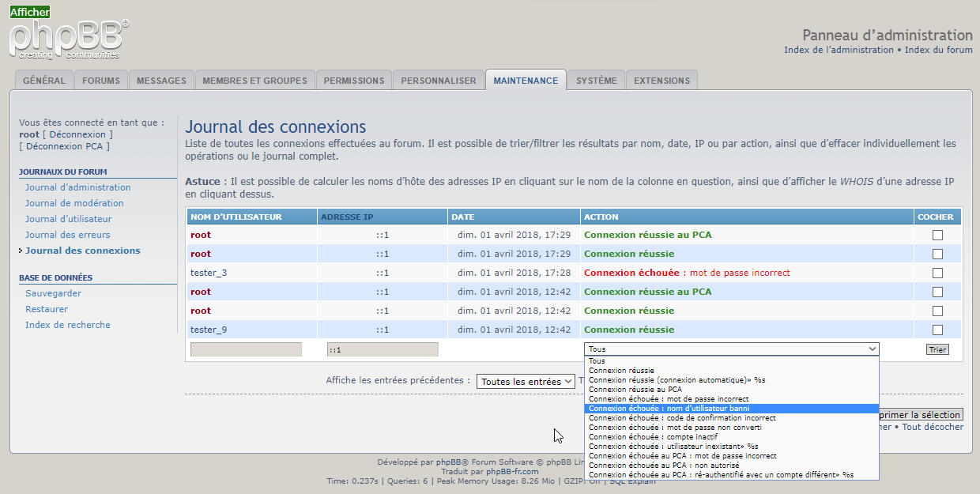This screenshot has width=980, height=494.
Task: Open Journal d'administration in sidebar
Action: click(77, 187)
